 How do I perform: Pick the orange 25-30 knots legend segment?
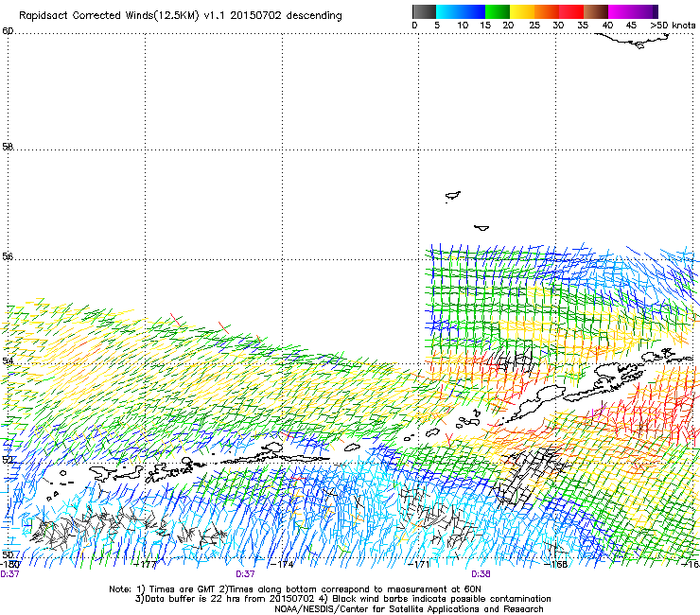click(x=547, y=11)
